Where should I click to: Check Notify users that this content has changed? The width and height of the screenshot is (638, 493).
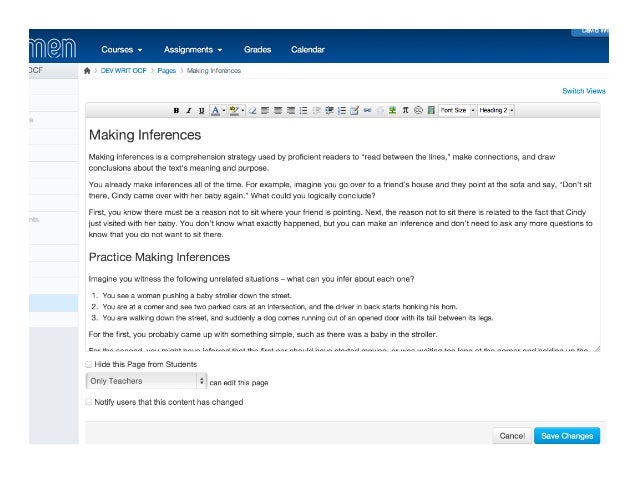click(88, 402)
